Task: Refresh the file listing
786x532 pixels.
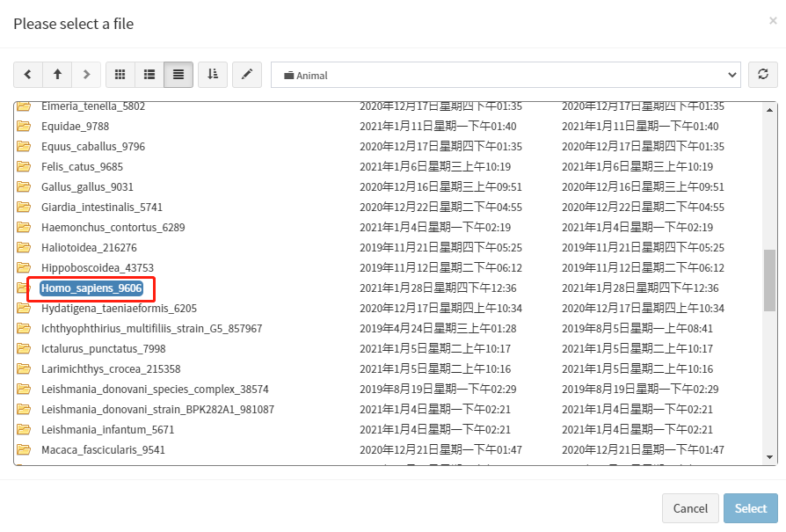Action: click(763, 75)
